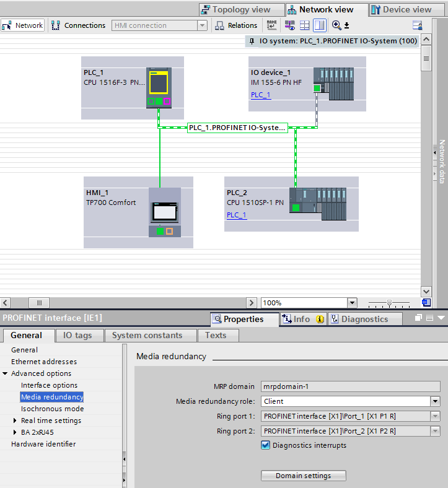Click the zoom magnifier tool icon
448x488 pixels.
(x=336, y=25)
